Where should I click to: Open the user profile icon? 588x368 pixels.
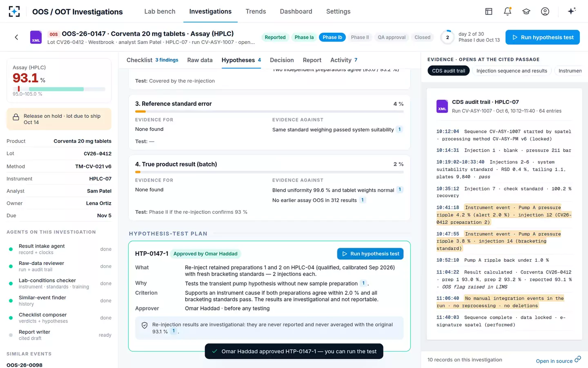(545, 11)
